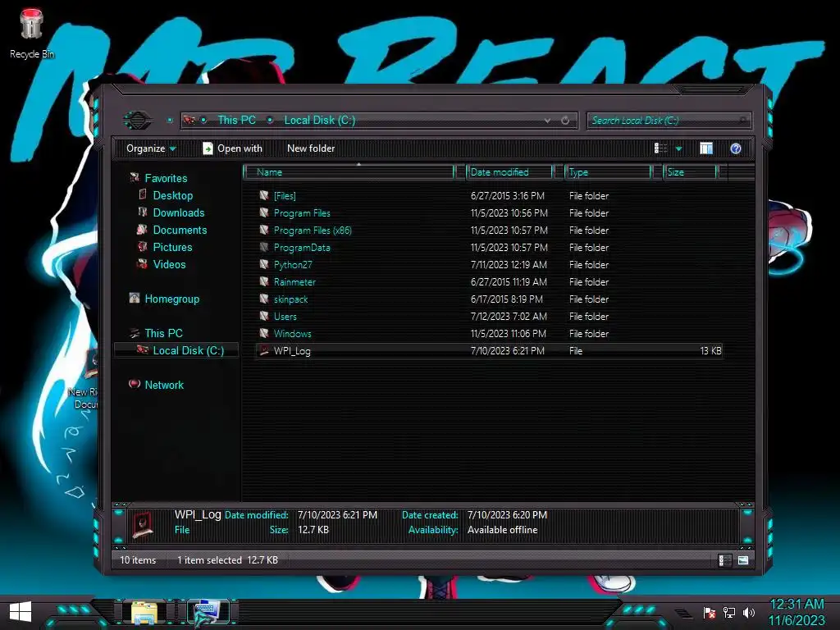Open Downloads in the navigation pane
The width and height of the screenshot is (840, 630).
point(178,212)
